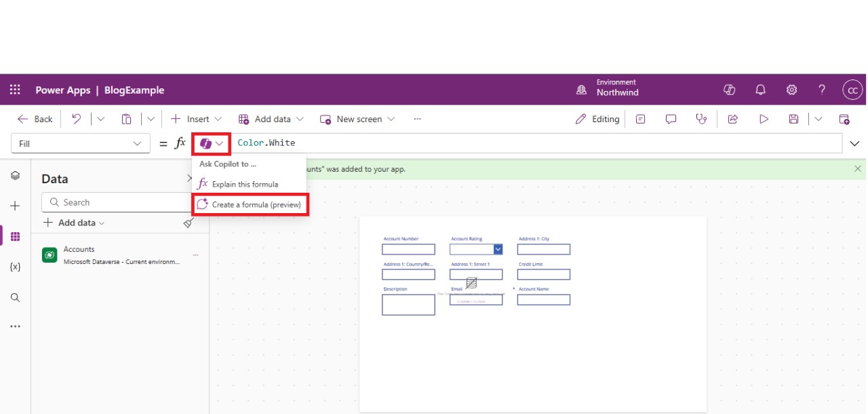Choose Explain this formula menu item
This screenshot has height=414, width=868.
click(244, 184)
